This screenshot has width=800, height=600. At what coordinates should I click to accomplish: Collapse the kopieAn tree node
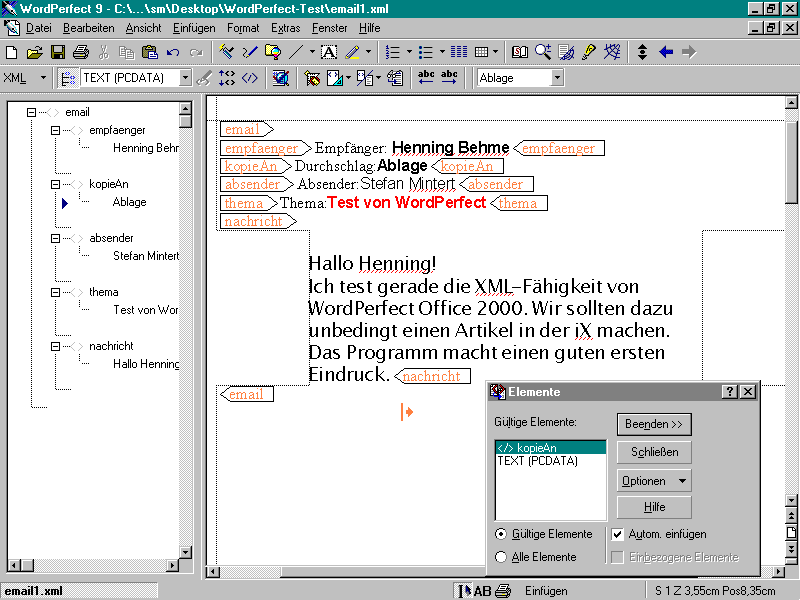click(56, 184)
